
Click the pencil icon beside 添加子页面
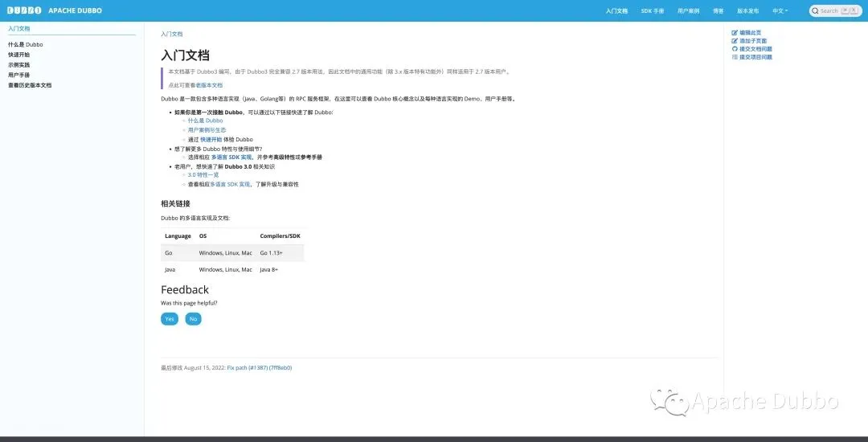click(735, 41)
